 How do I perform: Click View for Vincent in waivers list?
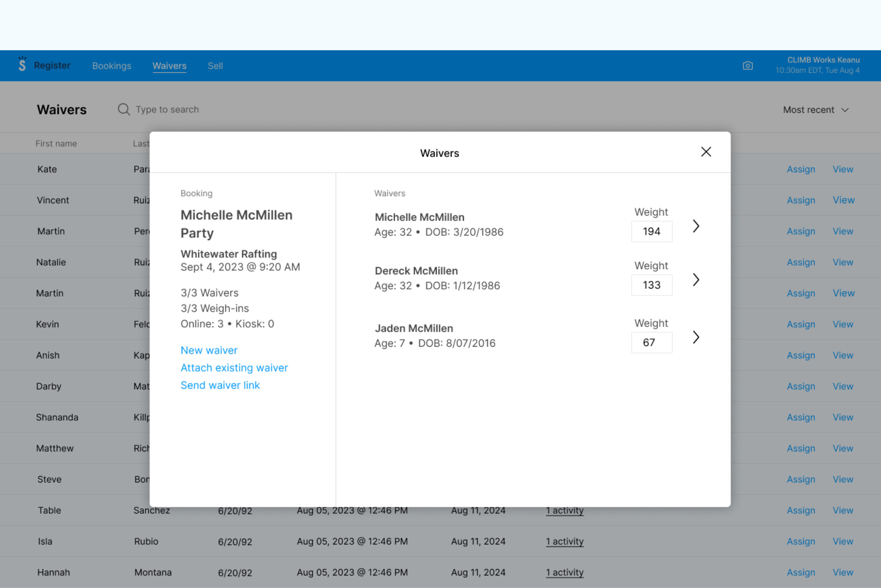[843, 200]
